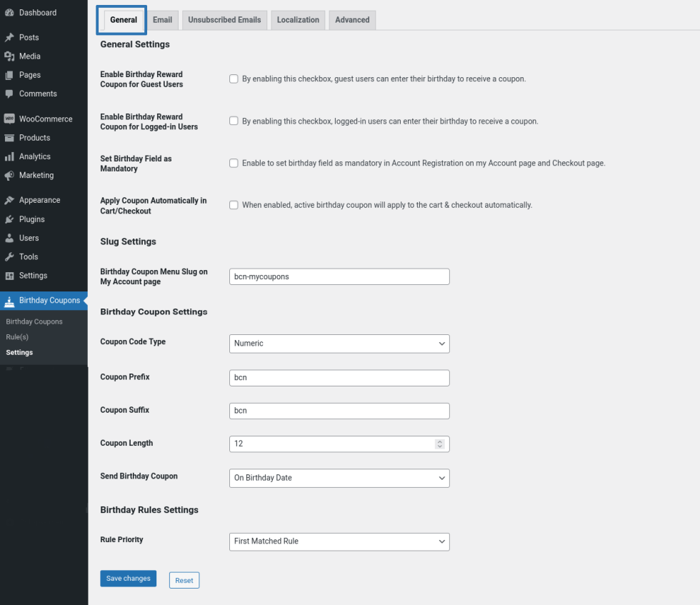Open the Localization tab
Viewport: 700px width, 605px height.
(298, 20)
